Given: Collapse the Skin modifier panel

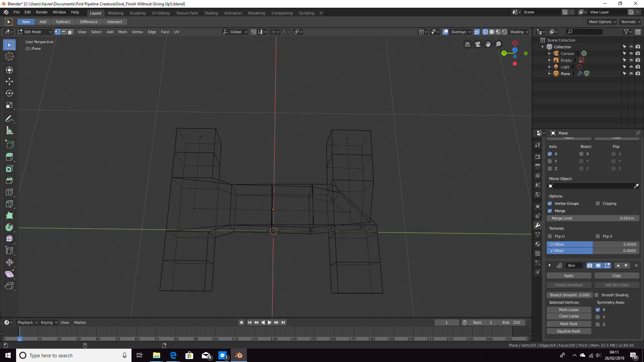Looking at the screenshot, I should (549, 265).
